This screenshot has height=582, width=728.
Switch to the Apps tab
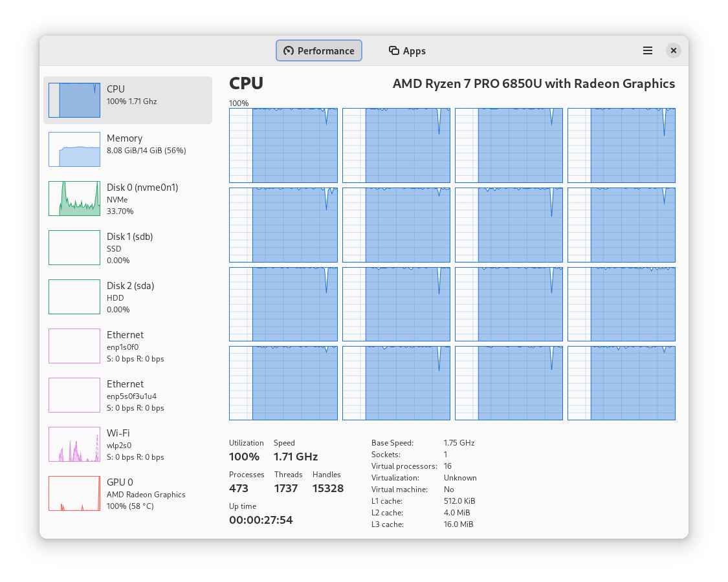[407, 50]
